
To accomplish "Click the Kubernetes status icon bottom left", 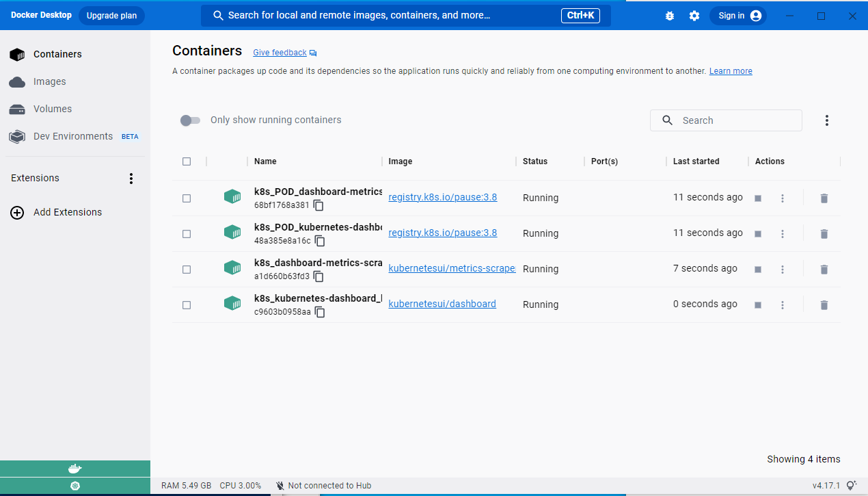I will 75,485.
